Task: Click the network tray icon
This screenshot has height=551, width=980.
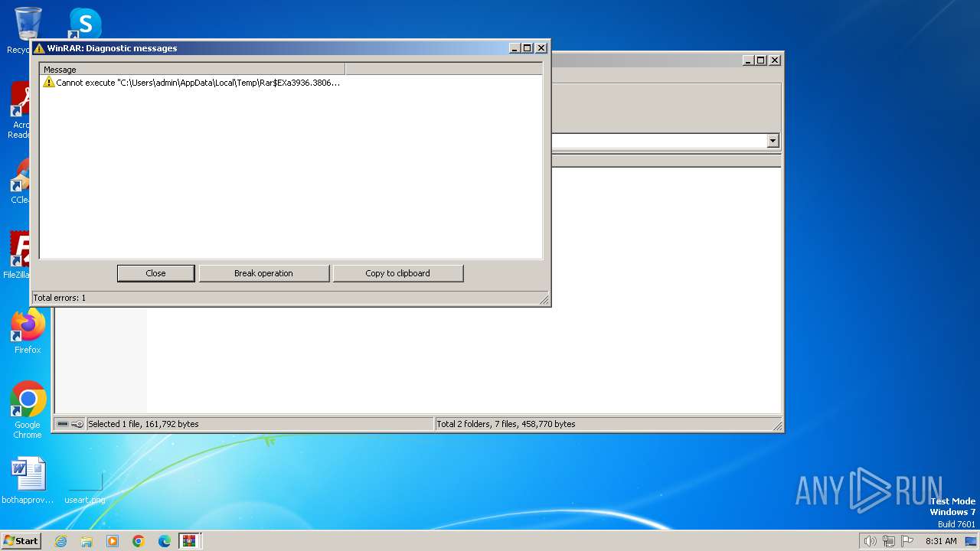Action: point(889,541)
